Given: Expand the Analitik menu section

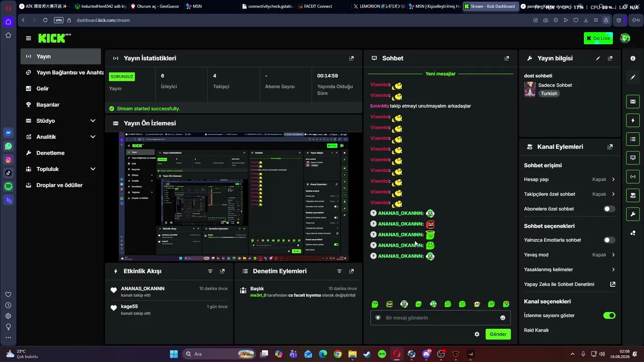Looking at the screenshot, I should (x=61, y=137).
